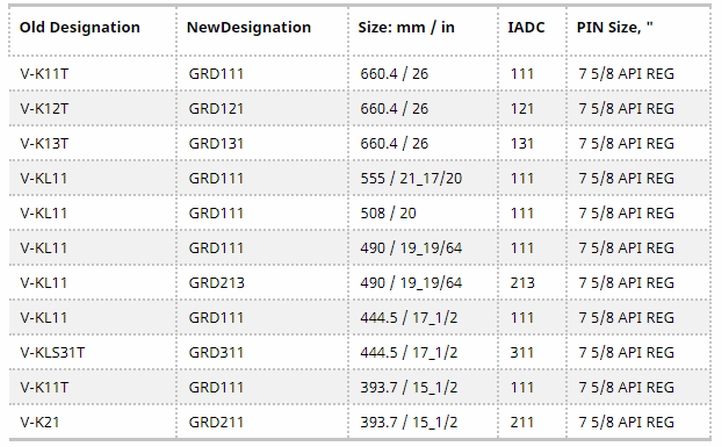This screenshot has width=722, height=447.
Task: Select the V-K13T cell
Action: pos(44,144)
